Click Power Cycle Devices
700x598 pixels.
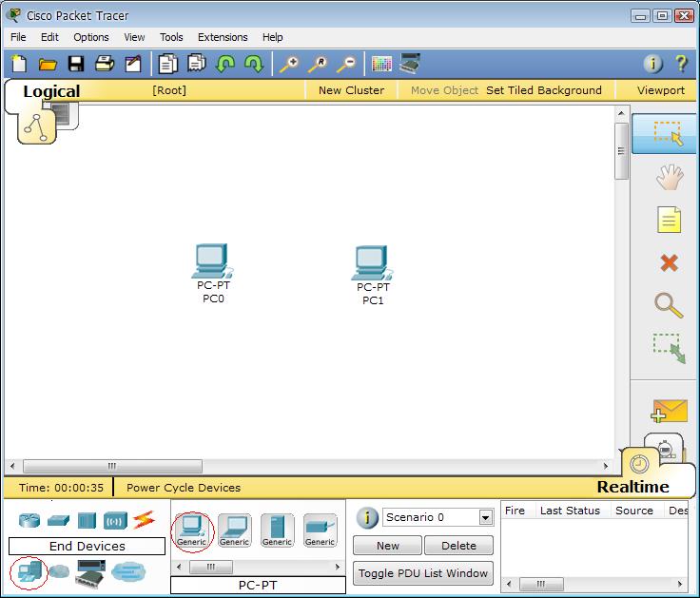click(184, 488)
